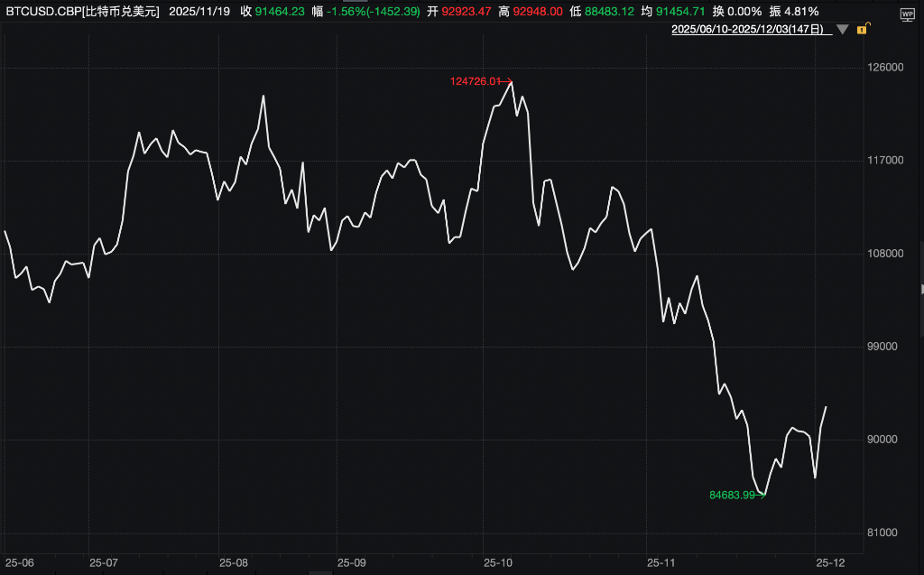Click the 4.81% amplitude value

(x=800, y=12)
